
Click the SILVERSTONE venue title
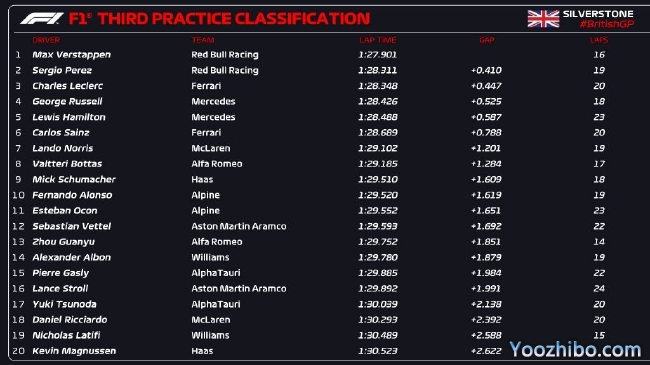coord(598,14)
